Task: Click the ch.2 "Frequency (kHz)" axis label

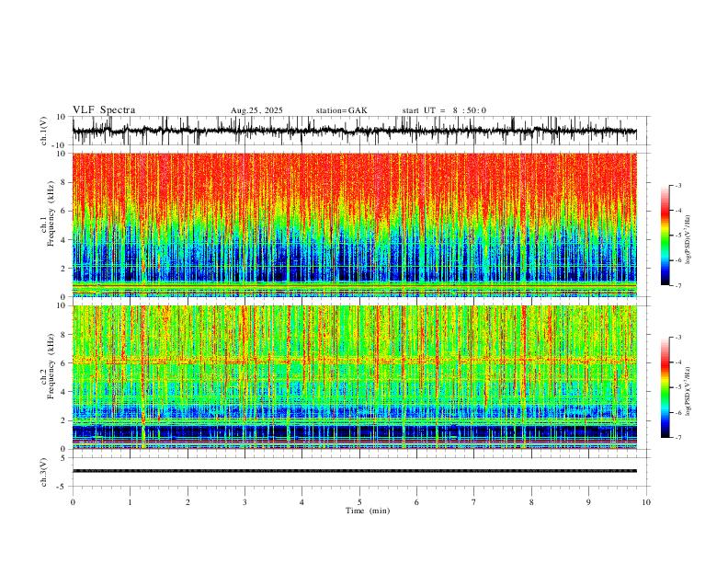Action: click(x=51, y=366)
